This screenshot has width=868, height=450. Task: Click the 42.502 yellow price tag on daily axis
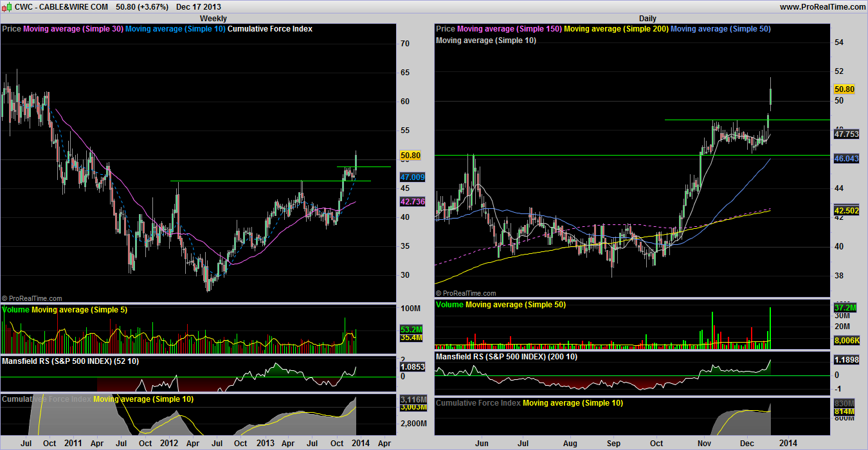pos(845,210)
